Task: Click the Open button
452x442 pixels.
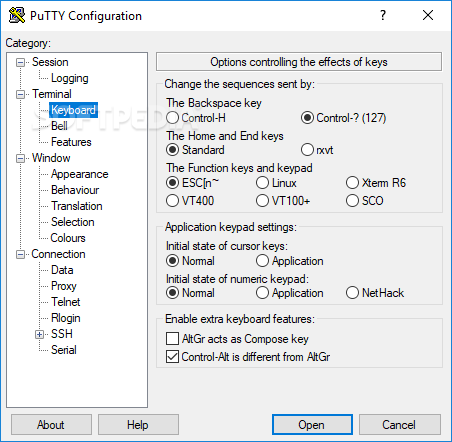Action: [312, 425]
